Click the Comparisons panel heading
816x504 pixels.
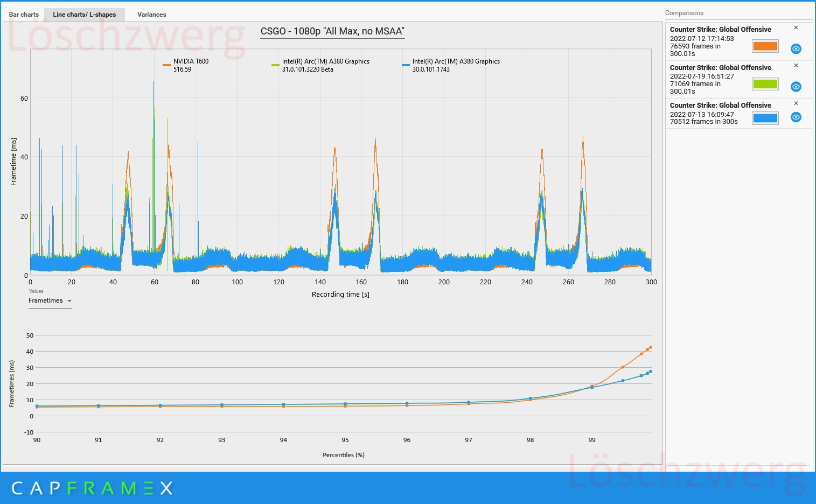[684, 13]
